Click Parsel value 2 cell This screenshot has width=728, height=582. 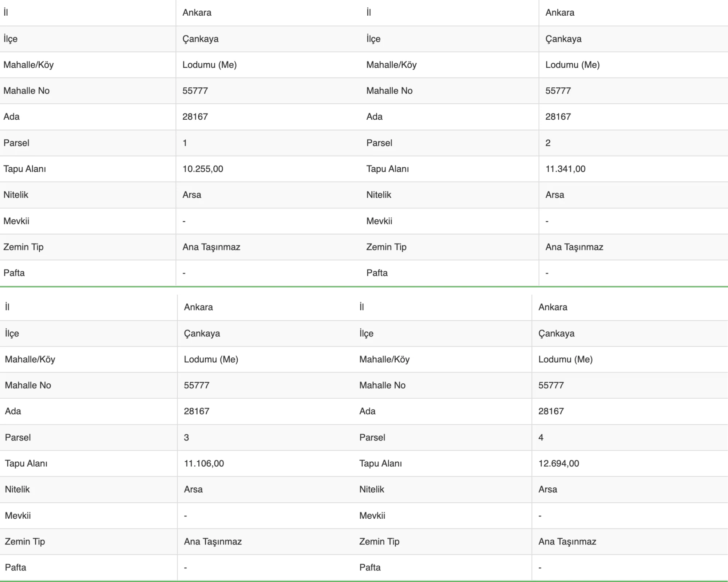(633, 143)
